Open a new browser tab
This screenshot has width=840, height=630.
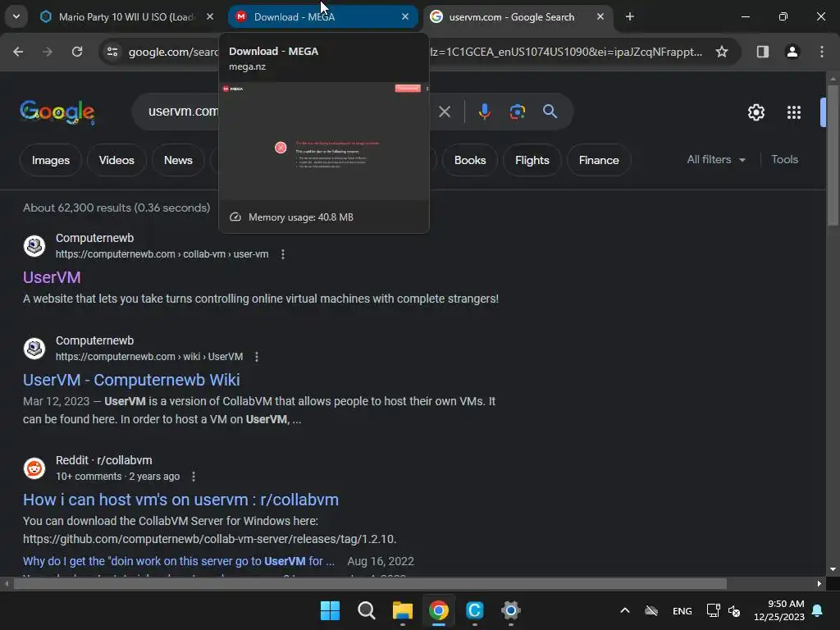630,17
